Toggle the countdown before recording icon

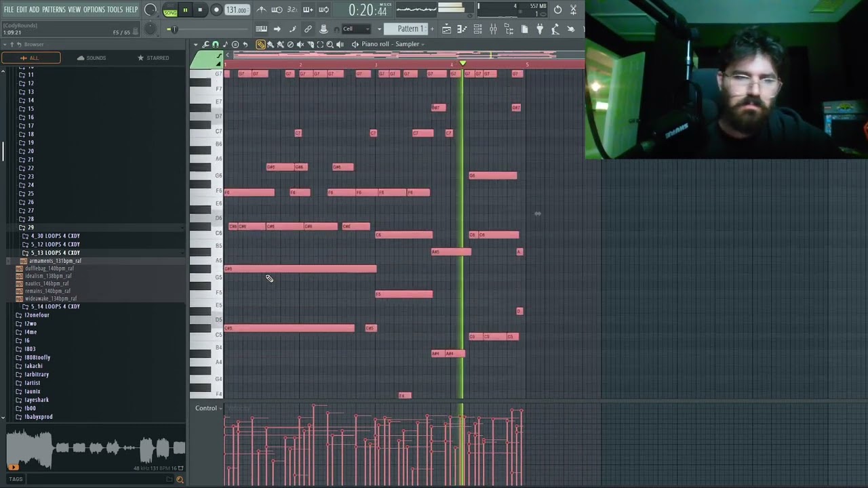(292, 9)
